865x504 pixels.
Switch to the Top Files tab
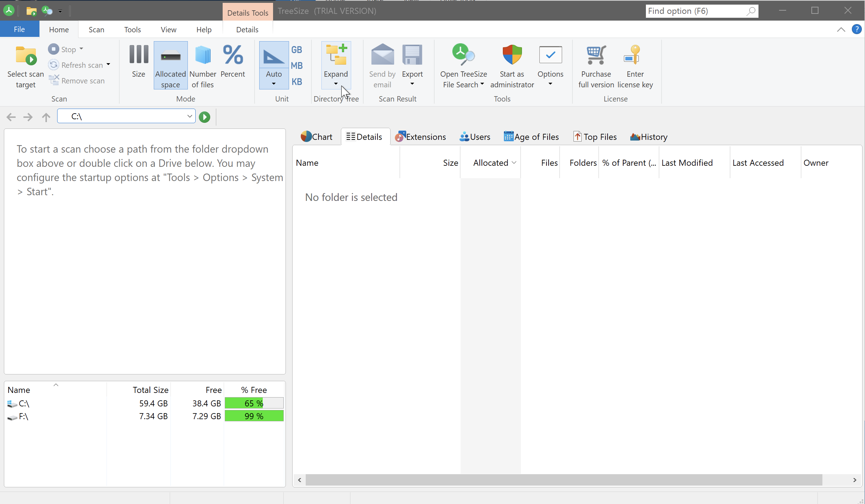(595, 137)
